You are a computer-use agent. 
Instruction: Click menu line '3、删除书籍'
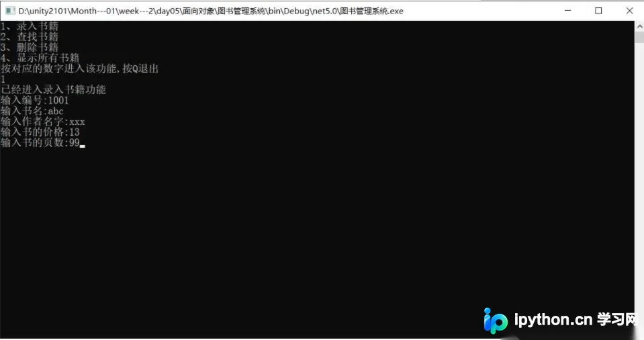point(30,48)
